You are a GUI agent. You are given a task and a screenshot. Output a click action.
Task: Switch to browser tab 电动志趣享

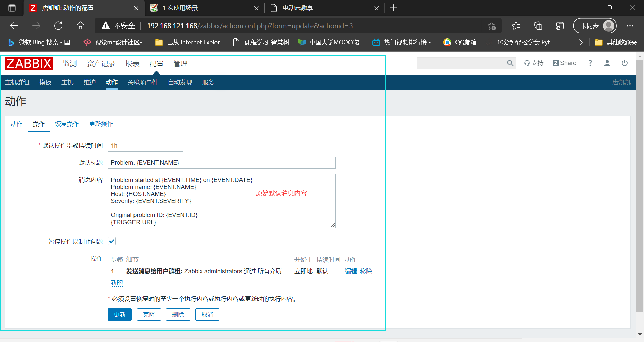[325, 8]
